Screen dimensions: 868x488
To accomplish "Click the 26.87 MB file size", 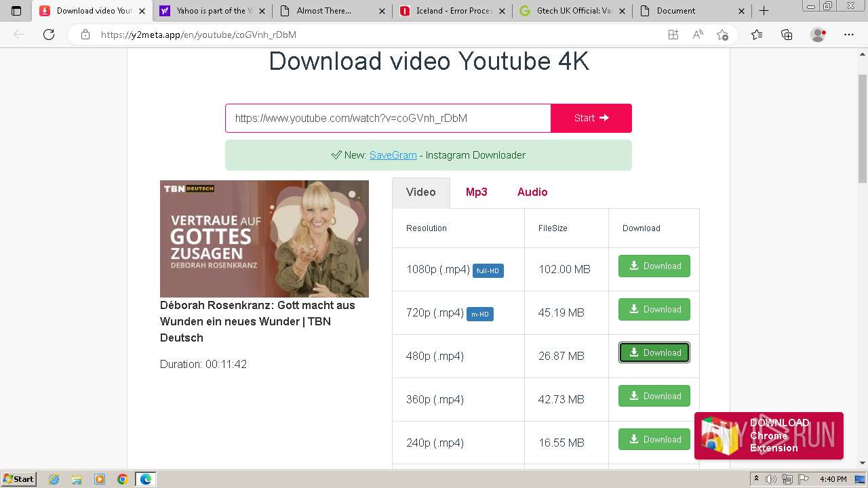I will point(561,356).
